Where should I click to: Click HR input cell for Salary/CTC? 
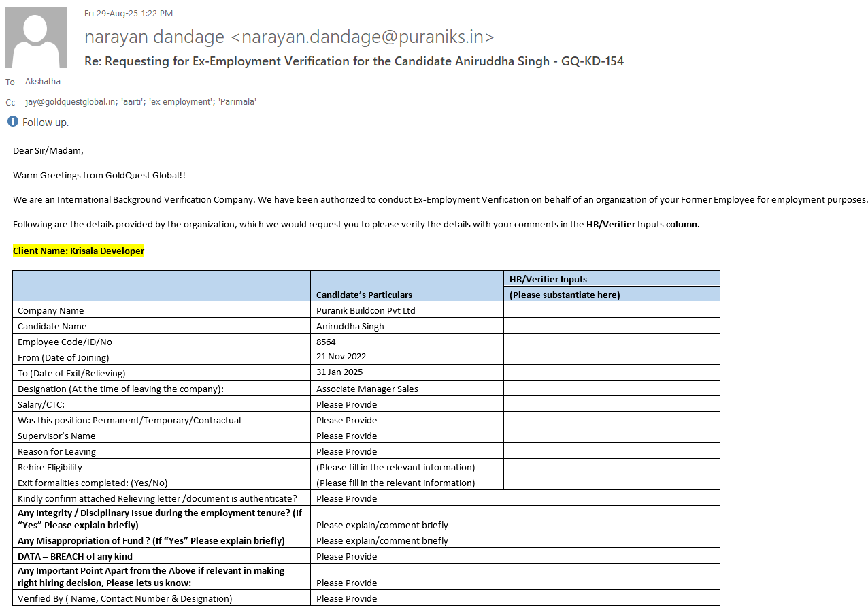pyautogui.click(x=611, y=404)
